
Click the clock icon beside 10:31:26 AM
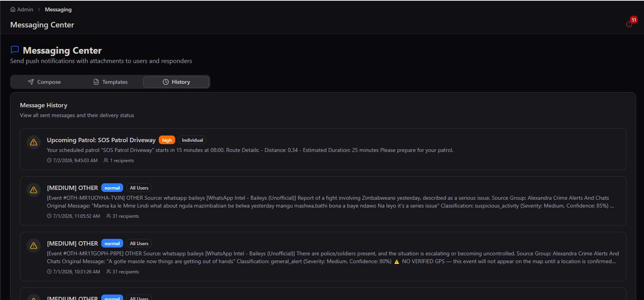click(49, 272)
